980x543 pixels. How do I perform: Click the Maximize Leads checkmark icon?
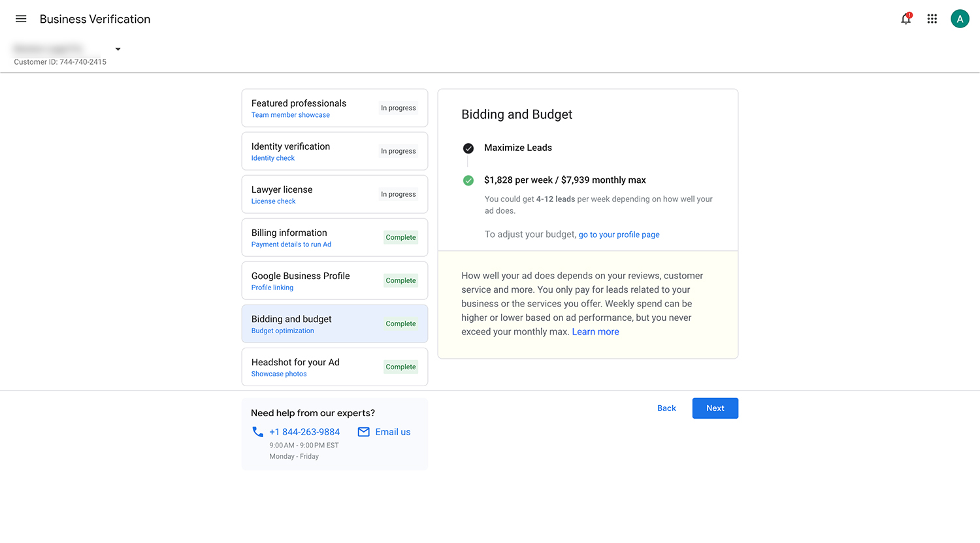tap(468, 148)
